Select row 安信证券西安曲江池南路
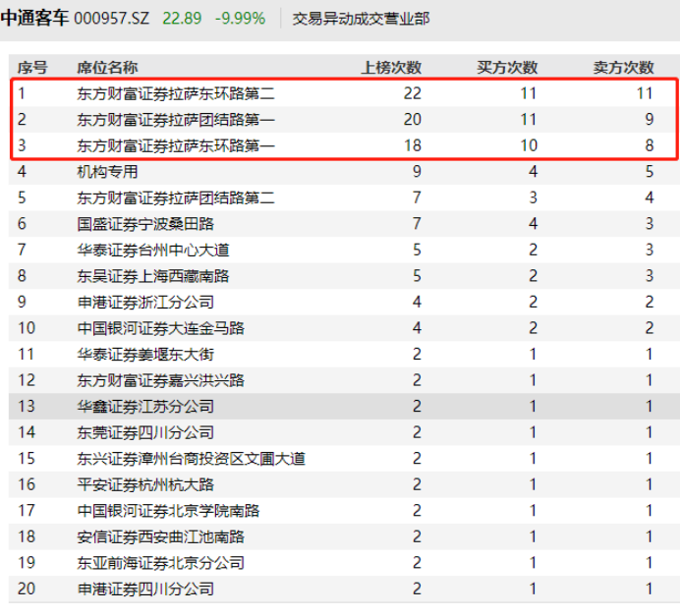Viewport: 681px width, 616px height. pyautogui.click(x=344, y=536)
